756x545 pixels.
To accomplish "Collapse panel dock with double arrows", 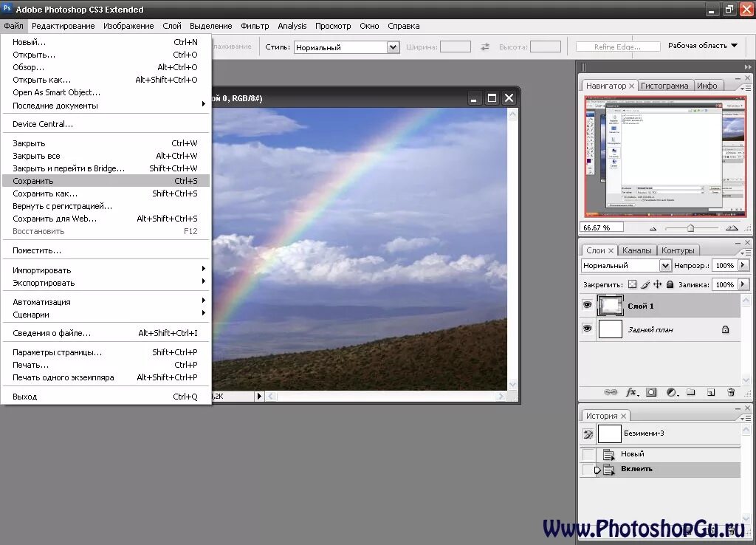I will 748,67.
